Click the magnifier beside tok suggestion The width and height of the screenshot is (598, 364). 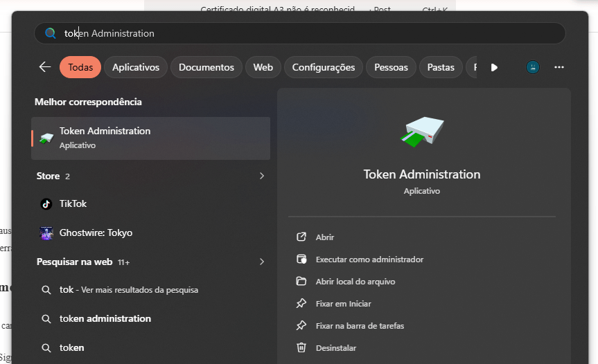(x=46, y=290)
